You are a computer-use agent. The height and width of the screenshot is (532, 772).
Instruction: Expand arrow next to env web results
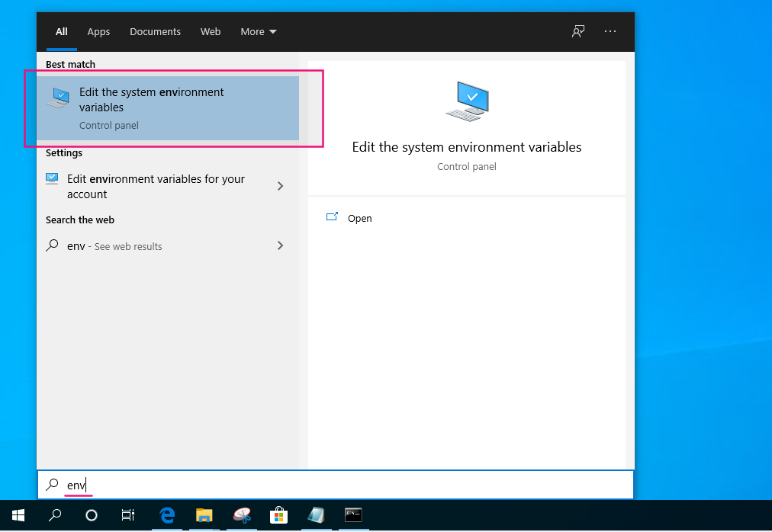(x=280, y=245)
